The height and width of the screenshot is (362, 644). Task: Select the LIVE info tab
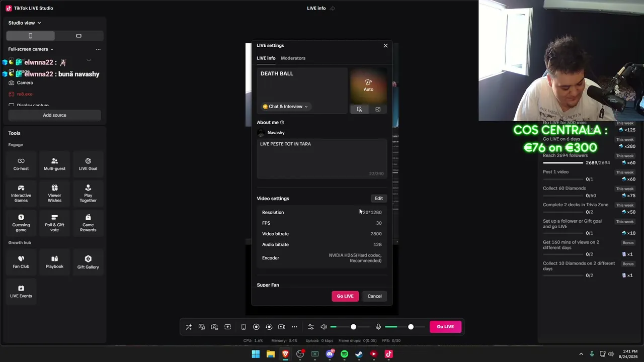coord(266,58)
